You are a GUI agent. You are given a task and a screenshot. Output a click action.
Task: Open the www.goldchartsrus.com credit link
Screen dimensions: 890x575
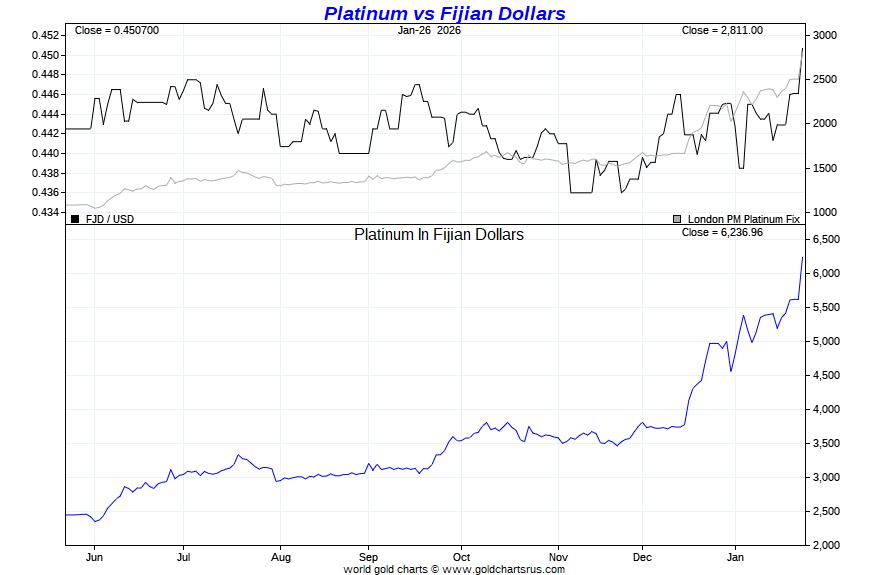(x=503, y=569)
